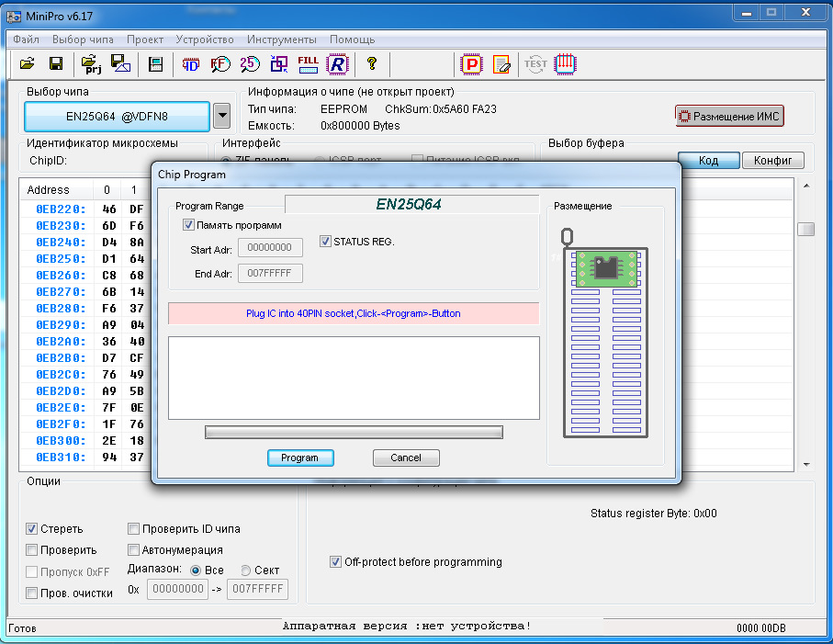Click the Save project icon
Viewport: 833px width, 644px height.
(120, 63)
